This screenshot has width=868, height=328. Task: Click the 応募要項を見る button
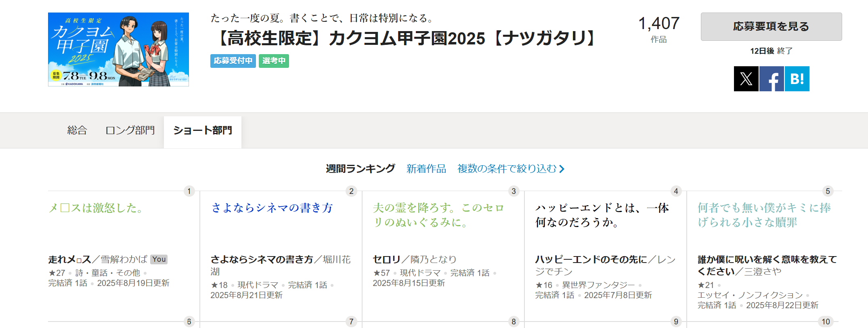coord(771,27)
